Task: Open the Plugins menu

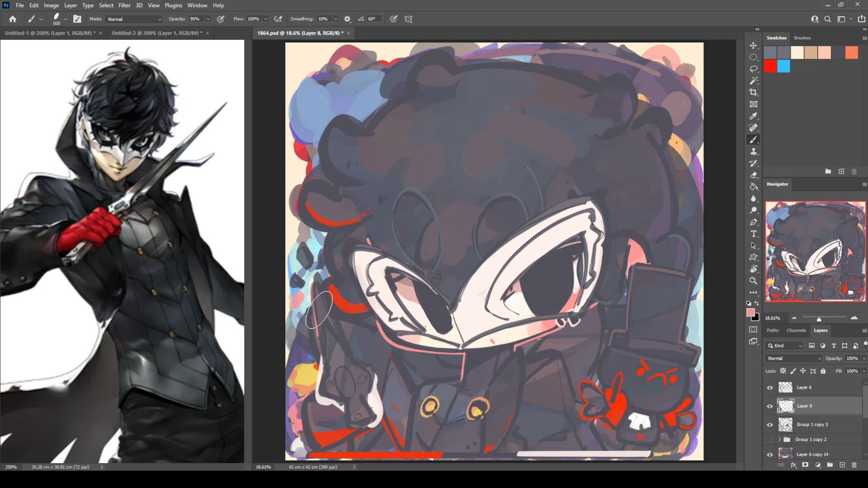Action: pos(173,5)
